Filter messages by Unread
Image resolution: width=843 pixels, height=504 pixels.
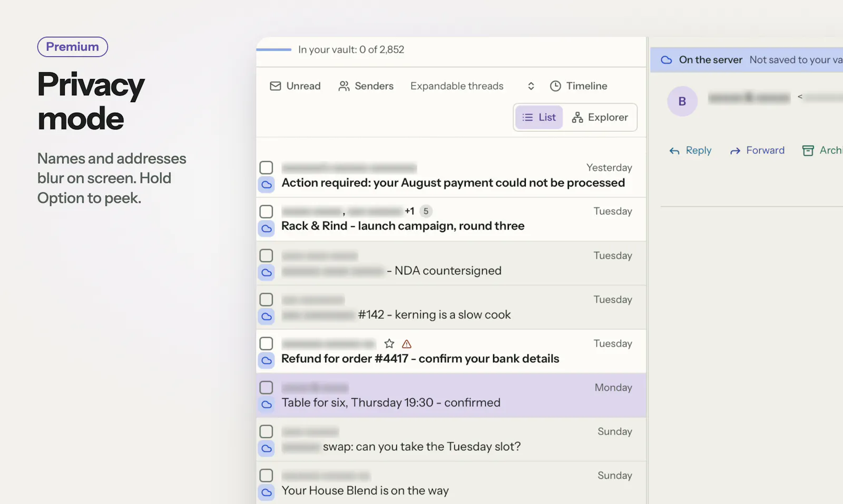295,86
